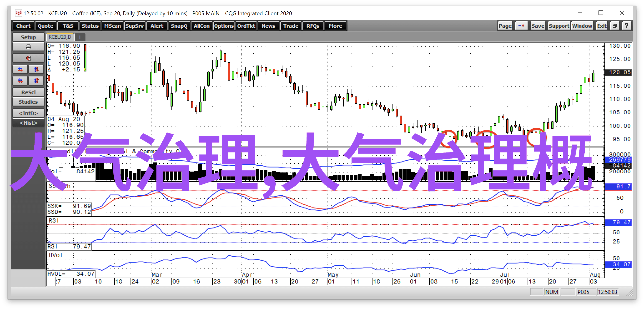This screenshot has width=644, height=309.
Task: Open the Window menu
Action: click(x=582, y=26)
